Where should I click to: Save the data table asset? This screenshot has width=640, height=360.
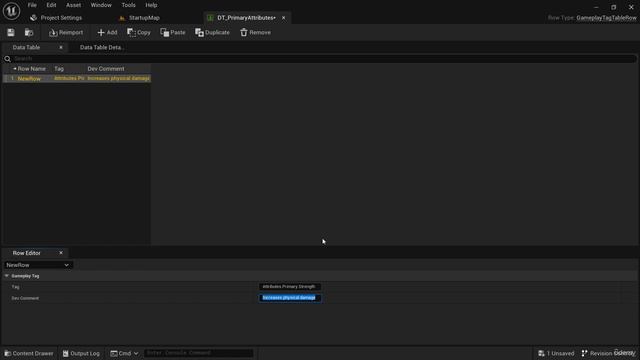11,33
